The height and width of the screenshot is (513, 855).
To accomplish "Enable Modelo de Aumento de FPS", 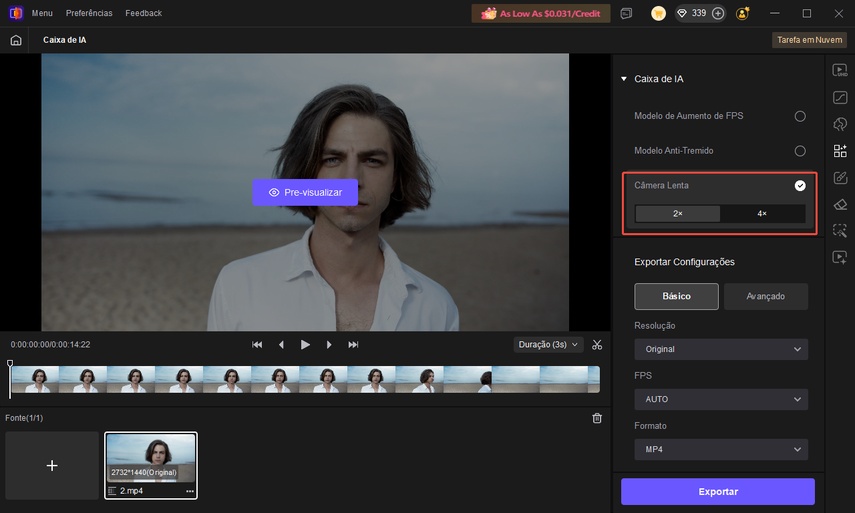I will [800, 116].
